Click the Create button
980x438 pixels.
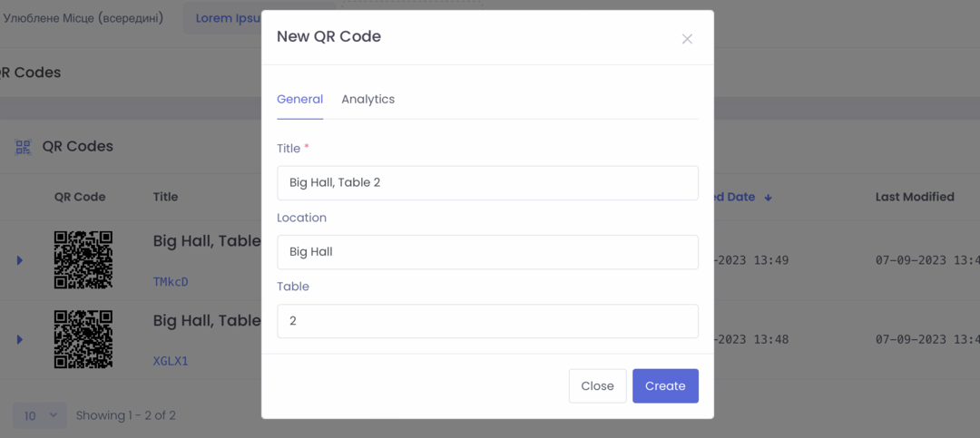tap(665, 386)
